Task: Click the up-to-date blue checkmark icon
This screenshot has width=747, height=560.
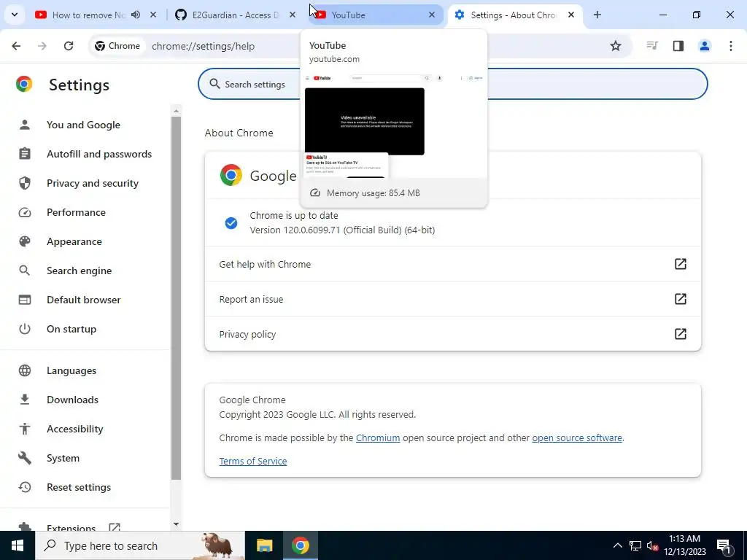Action: (231, 223)
